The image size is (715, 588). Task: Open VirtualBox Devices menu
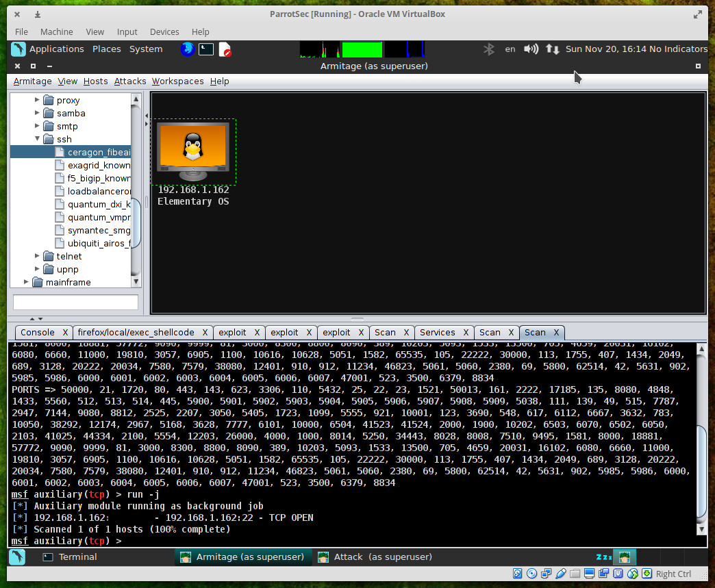[x=164, y=32]
